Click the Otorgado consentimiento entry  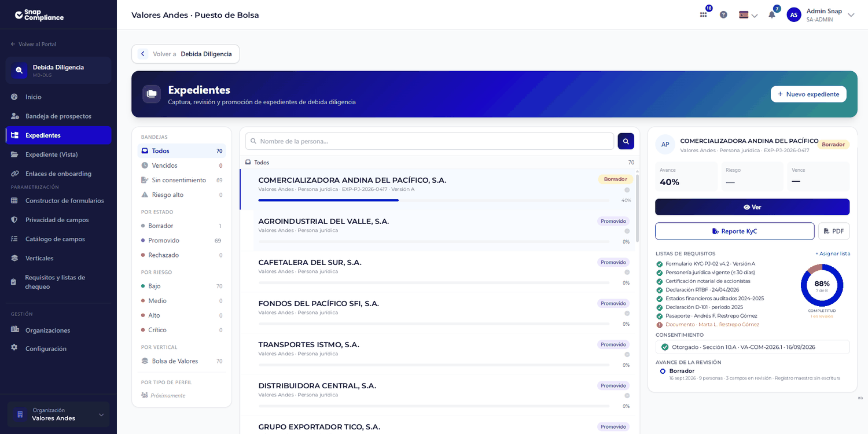pos(752,347)
